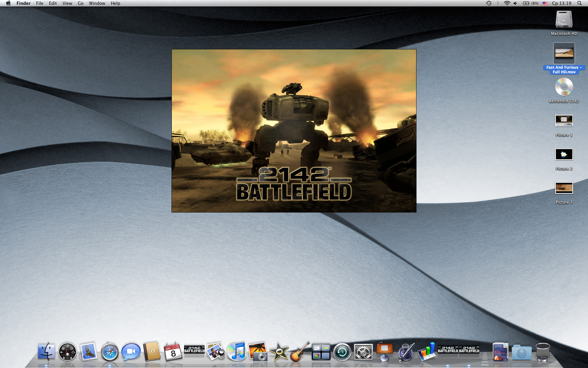
Task: Click the battery status showing 8%
Action: pos(530,3)
